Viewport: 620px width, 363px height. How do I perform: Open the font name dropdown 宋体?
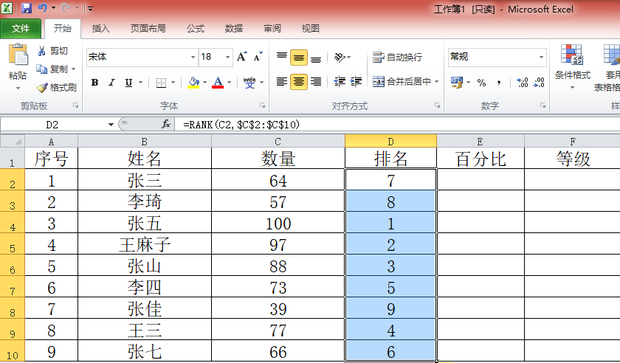coord(193,57)
